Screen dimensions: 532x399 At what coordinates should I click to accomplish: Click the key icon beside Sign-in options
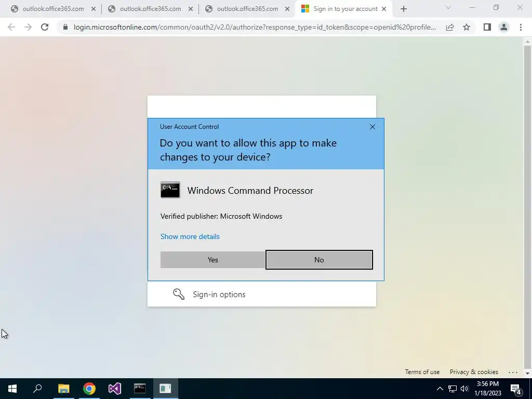pyautogui.click(x=179, y=294)
